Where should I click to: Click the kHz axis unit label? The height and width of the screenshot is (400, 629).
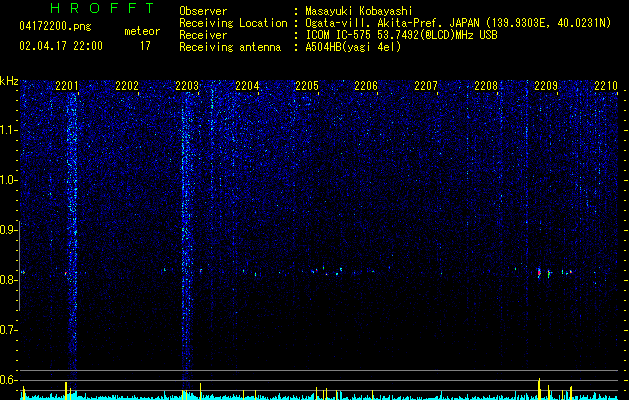(x=9, y=81)
